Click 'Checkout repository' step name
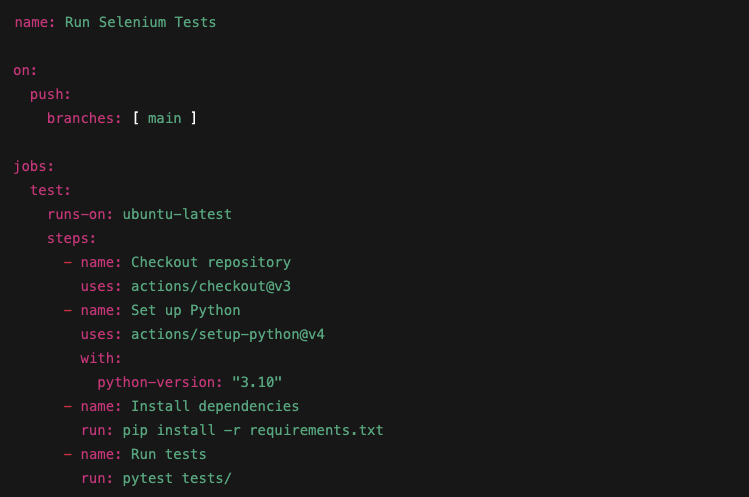The height and width of the screenshot is (497, 749). click(211, 262)
